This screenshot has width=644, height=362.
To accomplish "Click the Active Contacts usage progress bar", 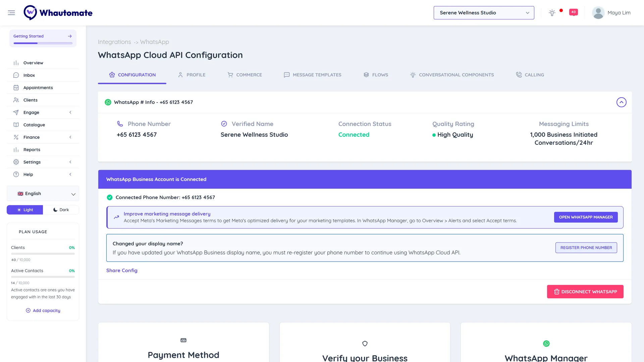I will pos(43,277).
